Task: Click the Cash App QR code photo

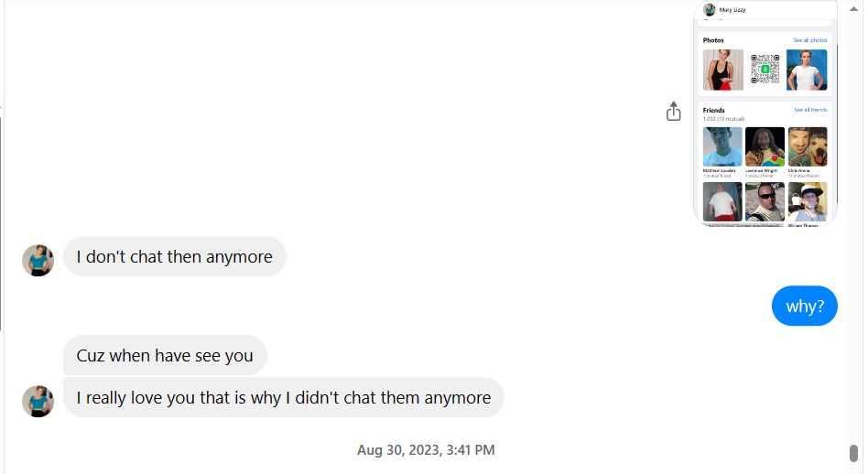Action: pos(765,70)
